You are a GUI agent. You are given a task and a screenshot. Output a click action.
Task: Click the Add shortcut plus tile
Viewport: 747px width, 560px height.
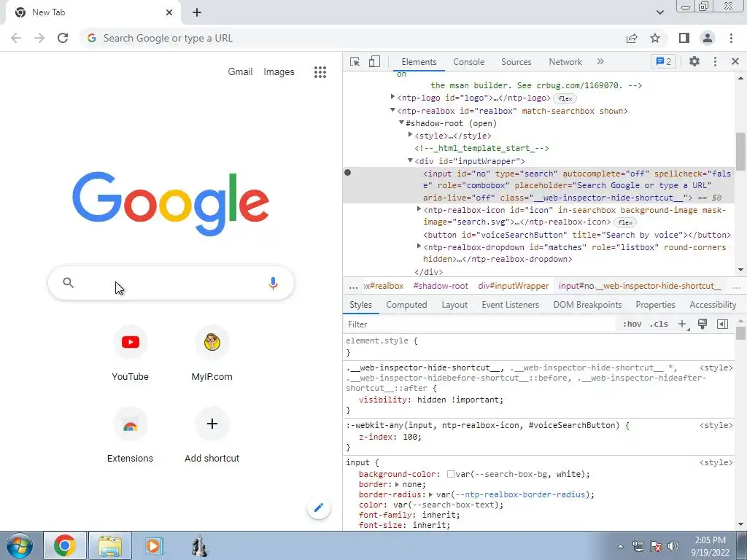(x=212, y=435)
